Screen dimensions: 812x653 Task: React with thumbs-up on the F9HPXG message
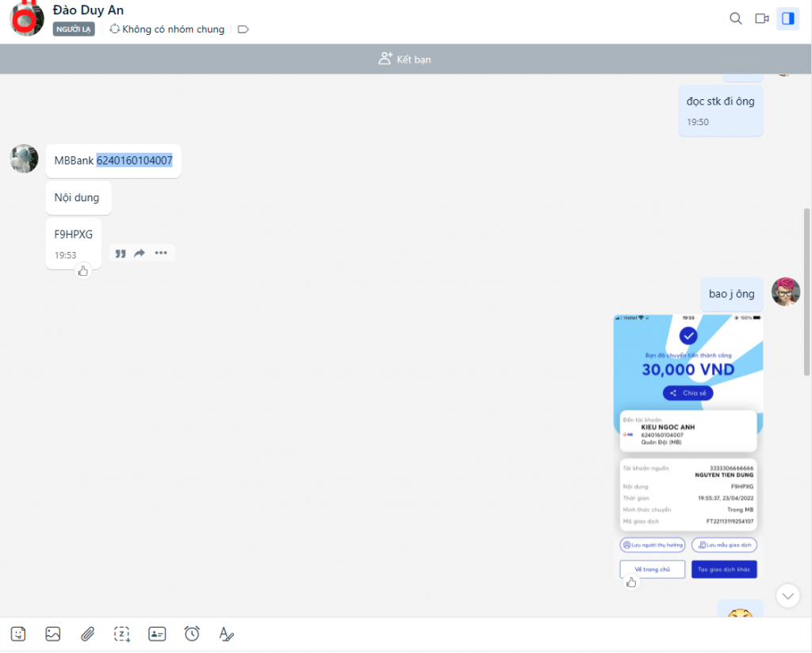point(83,271)
